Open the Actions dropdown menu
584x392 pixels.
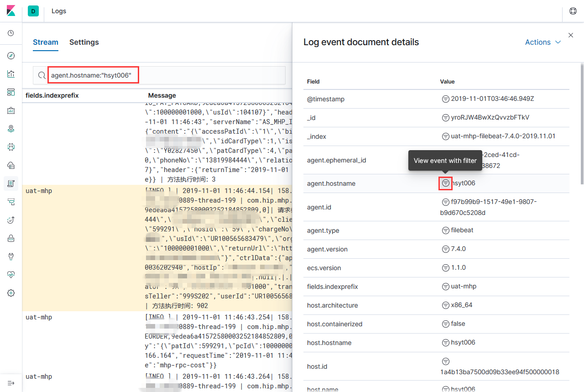[x=543, y=42]
